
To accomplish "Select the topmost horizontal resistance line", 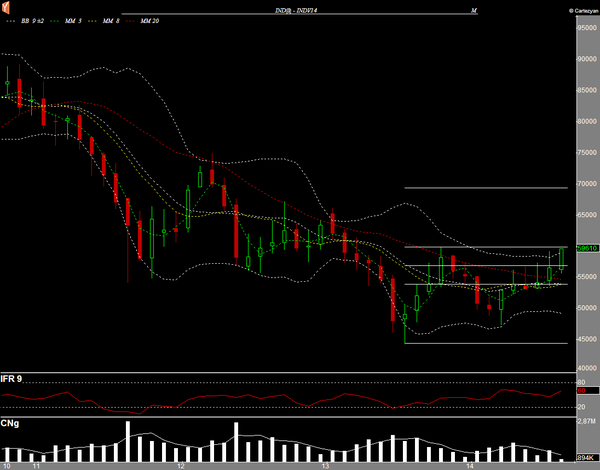I will 486,188.
